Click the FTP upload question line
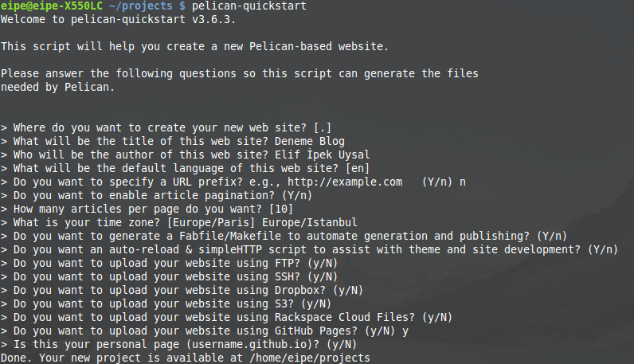The width and height of the screenshot is (634, 364). click(169, 264)
